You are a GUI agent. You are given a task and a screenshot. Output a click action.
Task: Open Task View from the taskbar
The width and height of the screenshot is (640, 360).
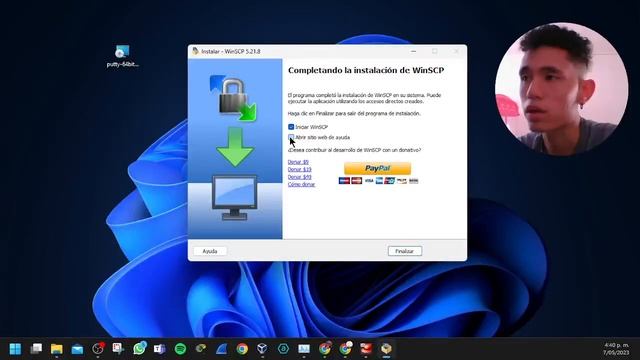pos(36,349)
